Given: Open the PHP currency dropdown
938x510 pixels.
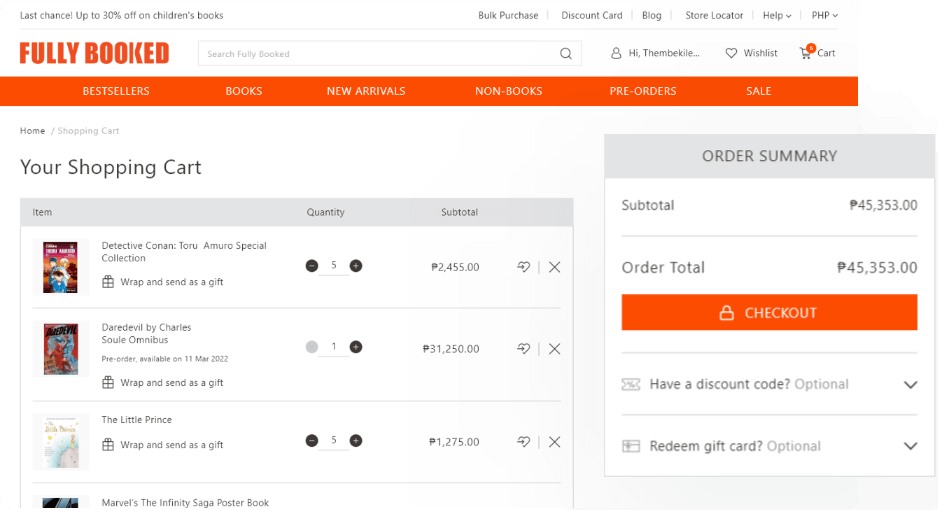Looking at the screenshot, I should point(824,16).
